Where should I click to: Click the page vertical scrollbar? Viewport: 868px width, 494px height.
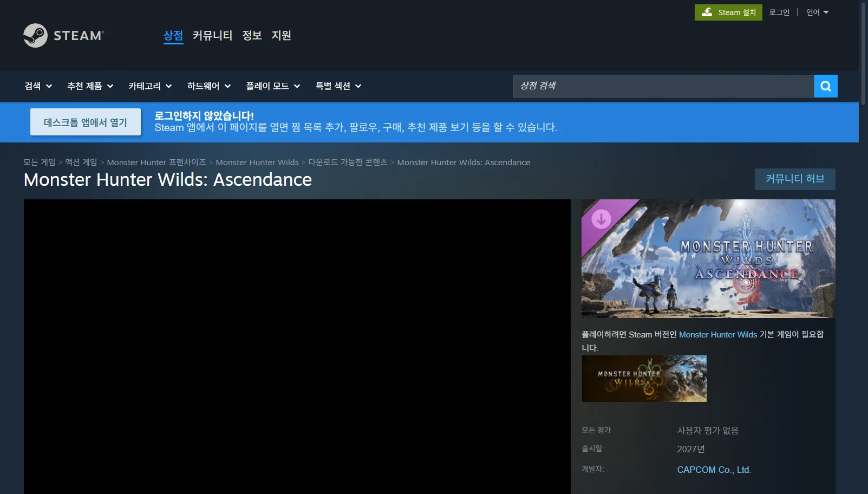(x=863, y=54)
